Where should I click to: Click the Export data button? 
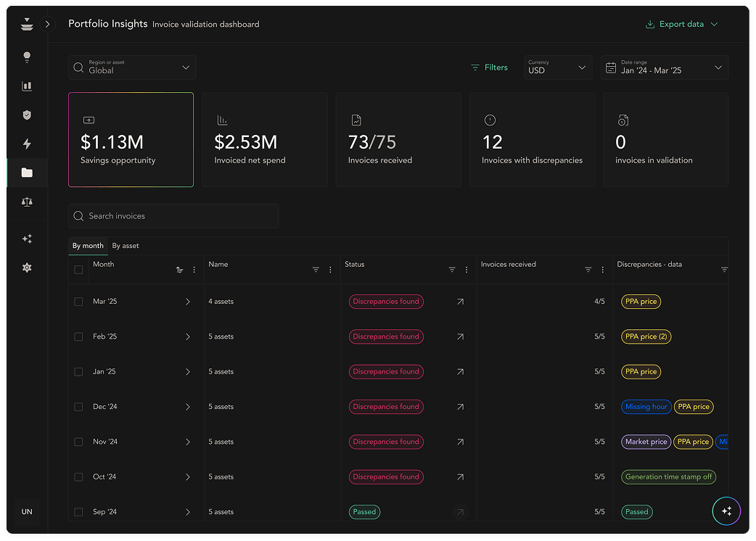pyautogui.click(x=681, y=24)
